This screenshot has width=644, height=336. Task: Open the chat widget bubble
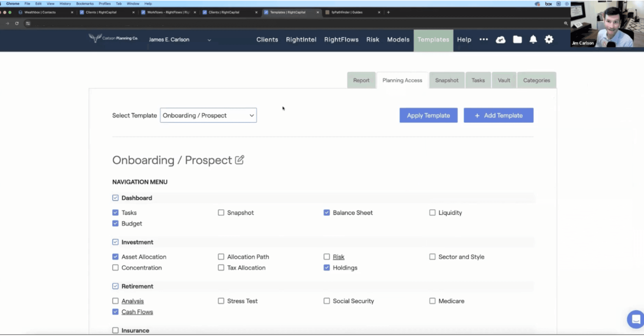636,319
